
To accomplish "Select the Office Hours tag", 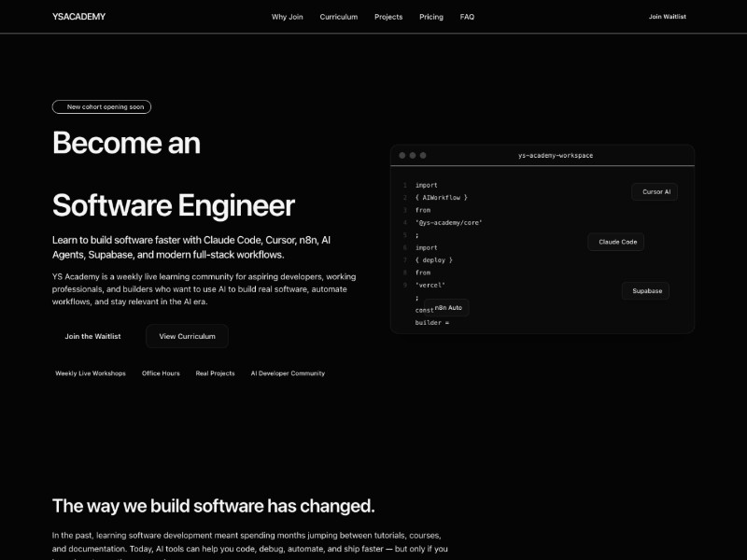I will coord(161,373).
